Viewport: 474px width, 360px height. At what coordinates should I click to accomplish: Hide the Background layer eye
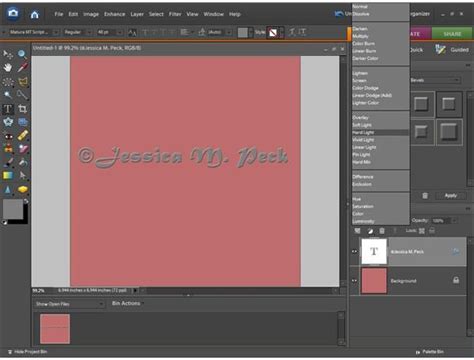(x=354, y=281)
